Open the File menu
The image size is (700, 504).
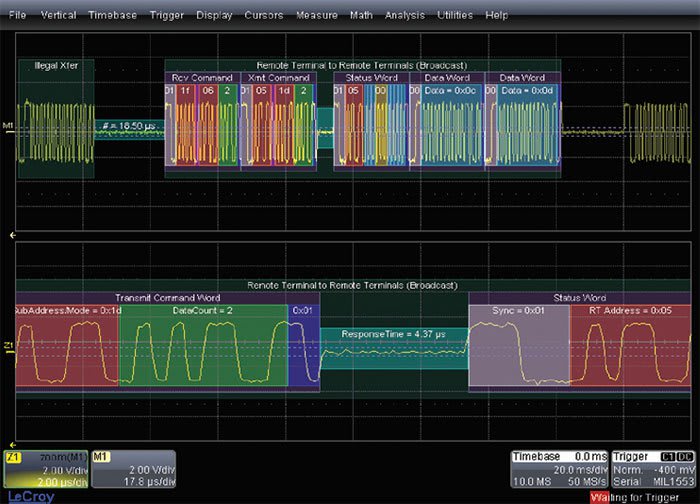pos(18,16)
